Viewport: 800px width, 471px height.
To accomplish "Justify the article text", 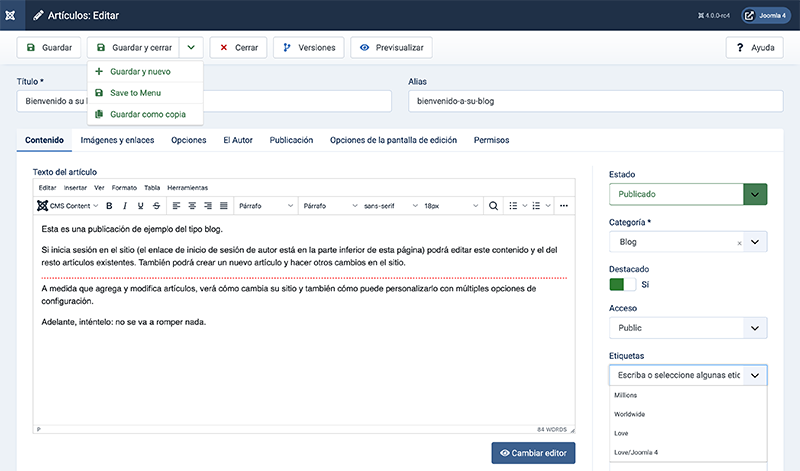I will tap(224, 206).
